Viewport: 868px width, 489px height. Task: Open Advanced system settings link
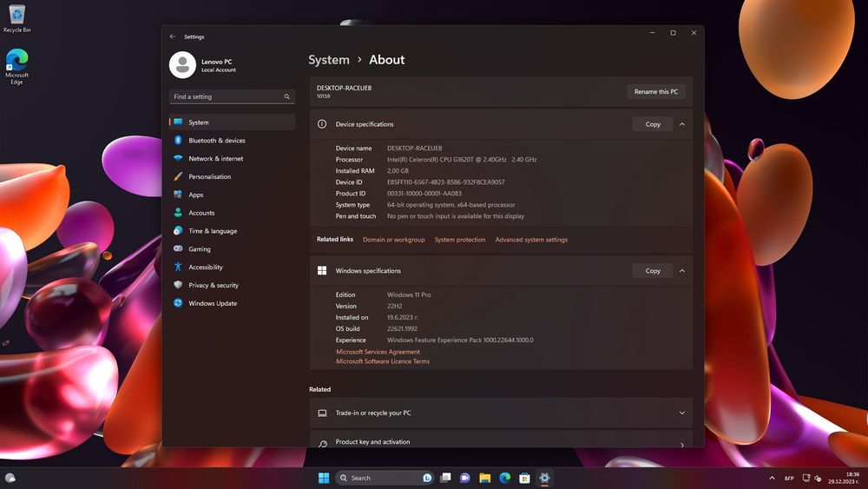coord(531,240)
